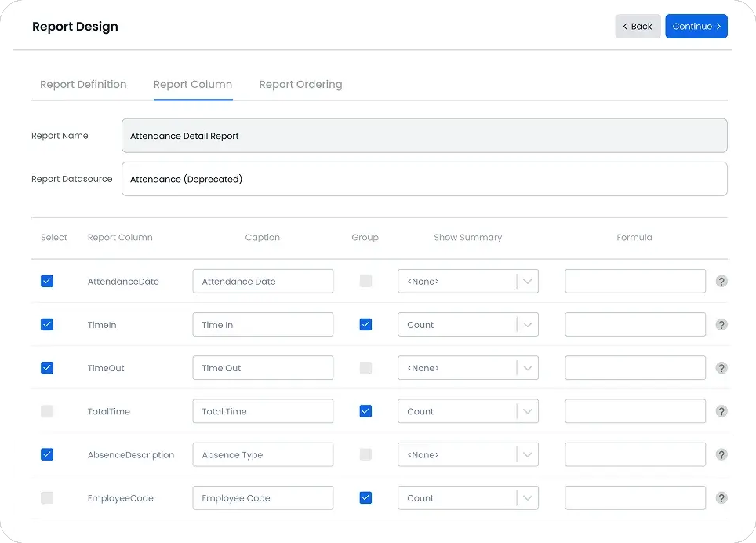Open Show Summary dropdown for TimeIn
This screenshot has height=543, width=756.
(x=467, y=325)
